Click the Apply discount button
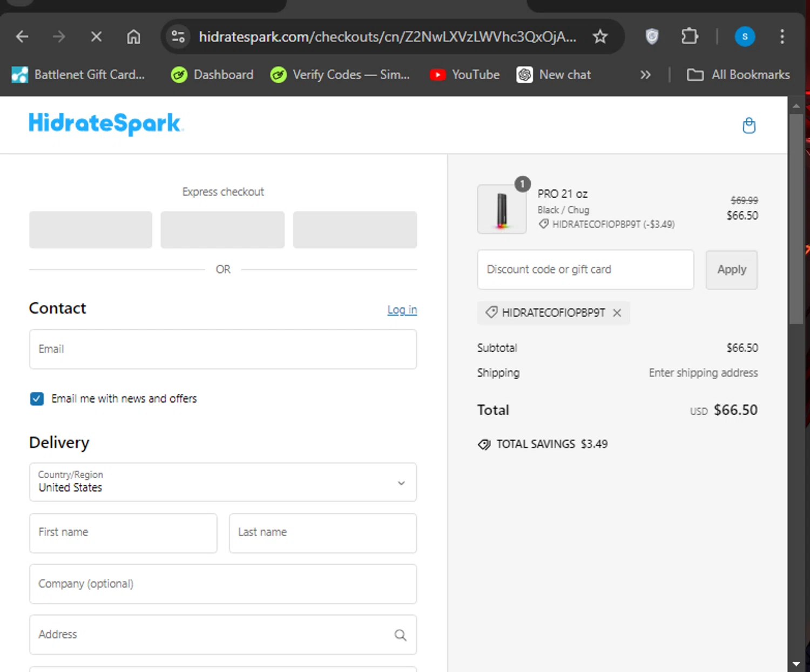Image resolution: width=810 pixels, height=672 pixels. tap(732, 269)
